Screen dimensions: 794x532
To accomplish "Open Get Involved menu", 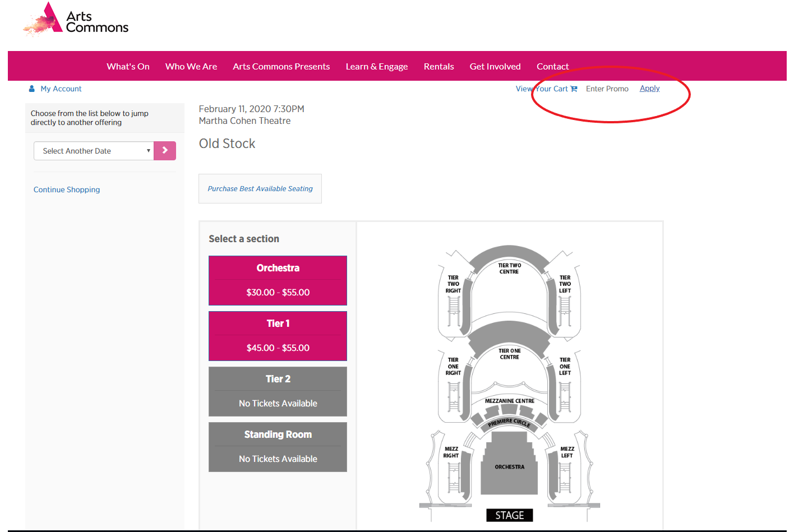I will click(495, 66).
